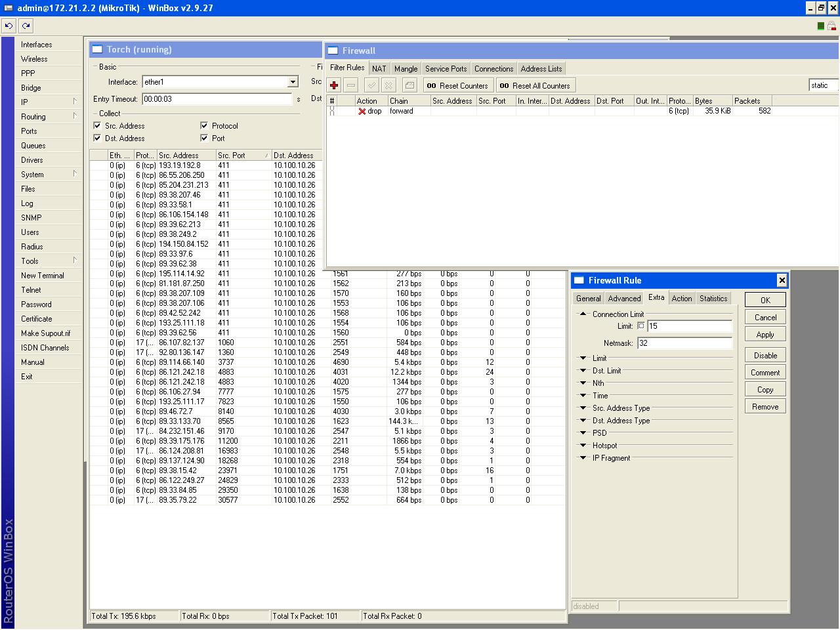Click the Firewall Rule dialog title icon
The height and width of the screenshot is (630, 840).
(x=579, y=280)
